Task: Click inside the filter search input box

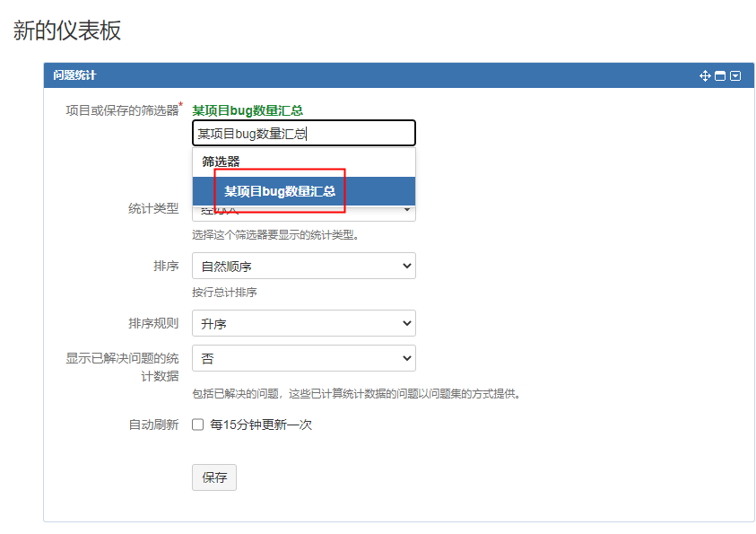Action: [x=303, y=132]
